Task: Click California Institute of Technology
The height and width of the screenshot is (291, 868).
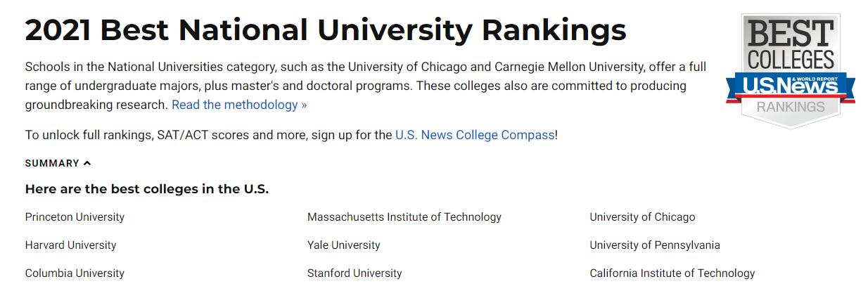Action: click(672, 273)
